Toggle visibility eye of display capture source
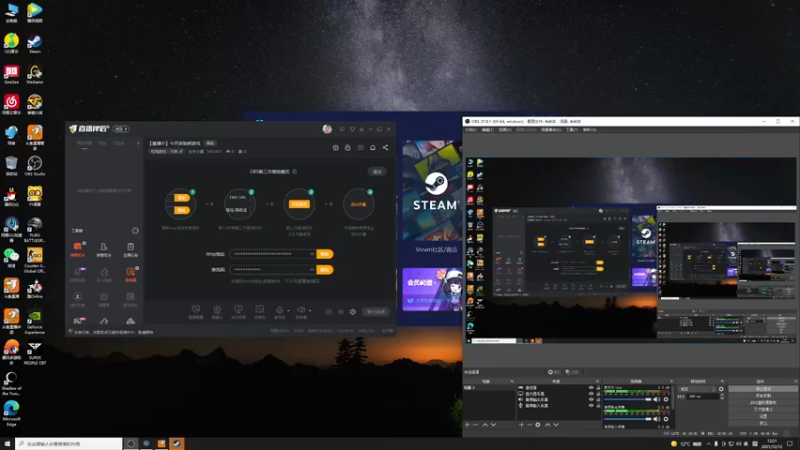The width and height of the screenshot is (800, 450). pos(591,394)
